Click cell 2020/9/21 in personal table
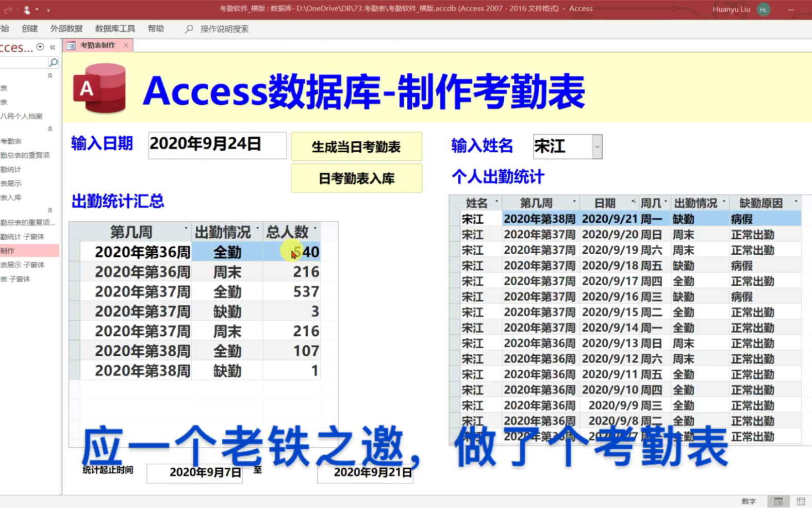Viewport: 812px width, 508px height. pos(609,219)
